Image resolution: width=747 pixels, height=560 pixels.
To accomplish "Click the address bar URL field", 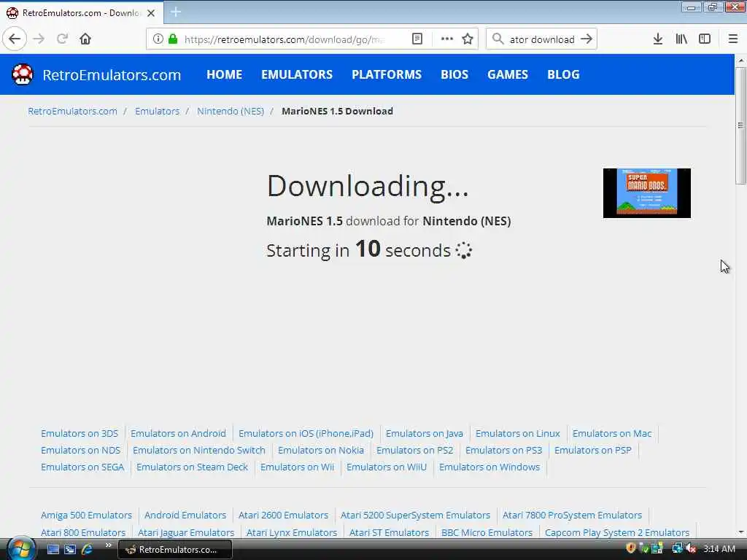I will [286, 39].
